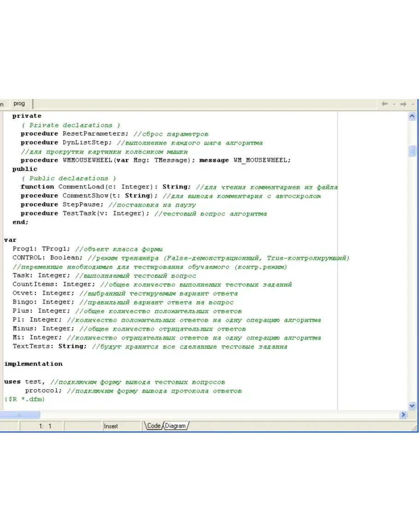Click the horizontal scrollbar right arrow
The height and width of the screenshot is (532, 419).
click(x=403, y=415)
